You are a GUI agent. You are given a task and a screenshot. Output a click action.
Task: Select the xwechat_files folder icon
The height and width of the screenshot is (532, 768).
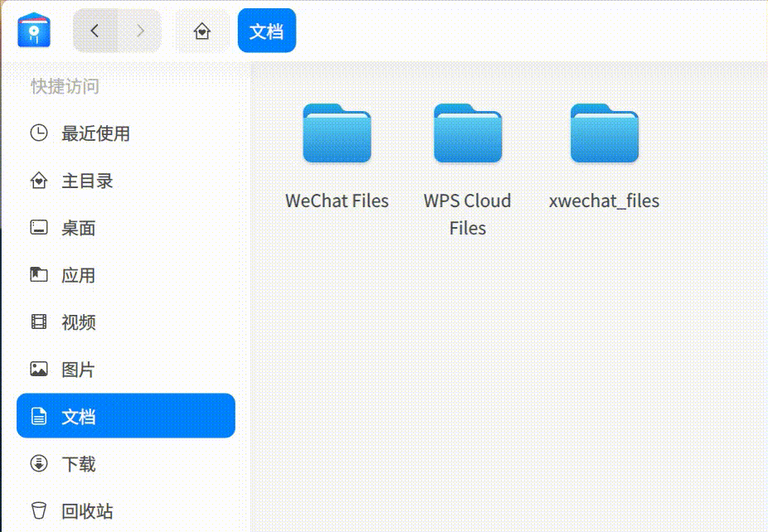(x=605, y=133)
